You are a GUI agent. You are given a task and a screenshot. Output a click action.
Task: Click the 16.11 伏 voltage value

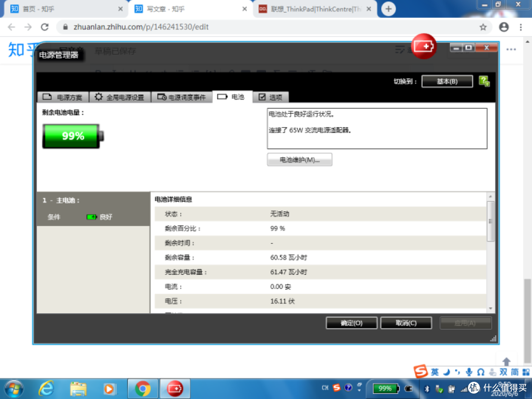(282, 301)
